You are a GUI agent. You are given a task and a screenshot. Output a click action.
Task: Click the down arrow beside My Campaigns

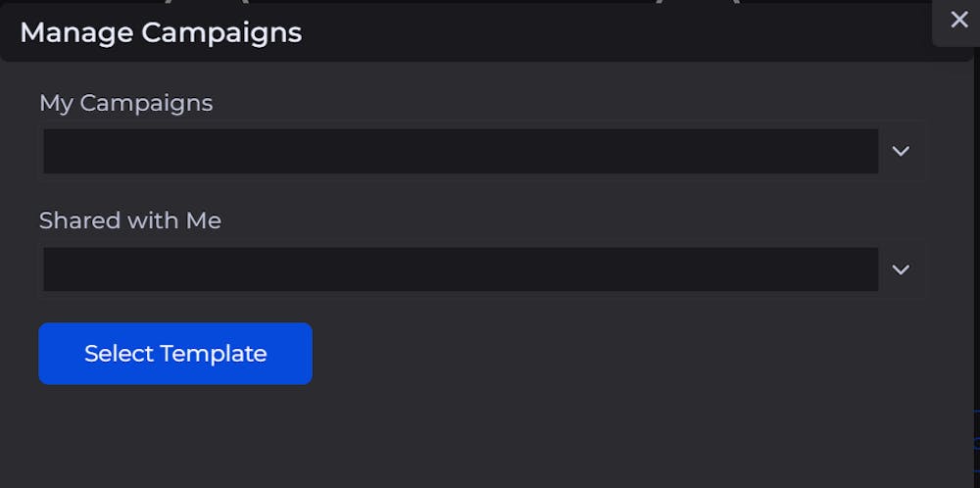point(901,151)
